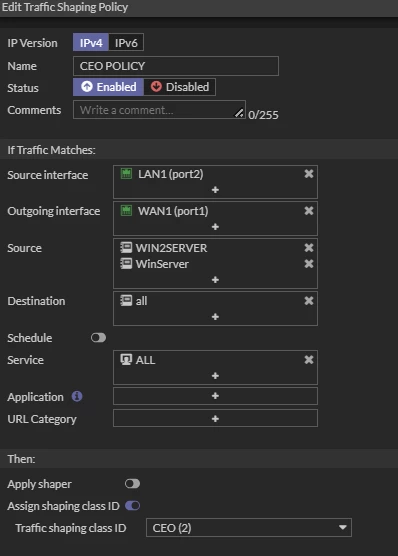Select WinServer source entry
The image size is (398, 556).
[162, 264]
